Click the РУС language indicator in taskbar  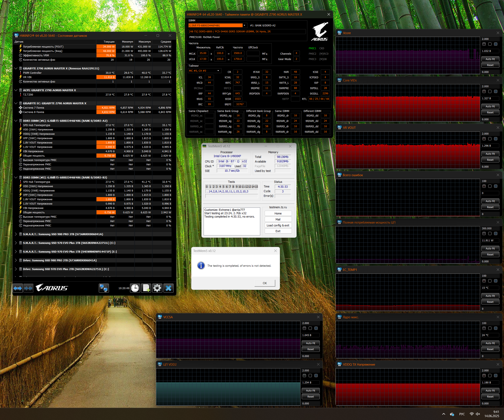click(x=462, y=414)
